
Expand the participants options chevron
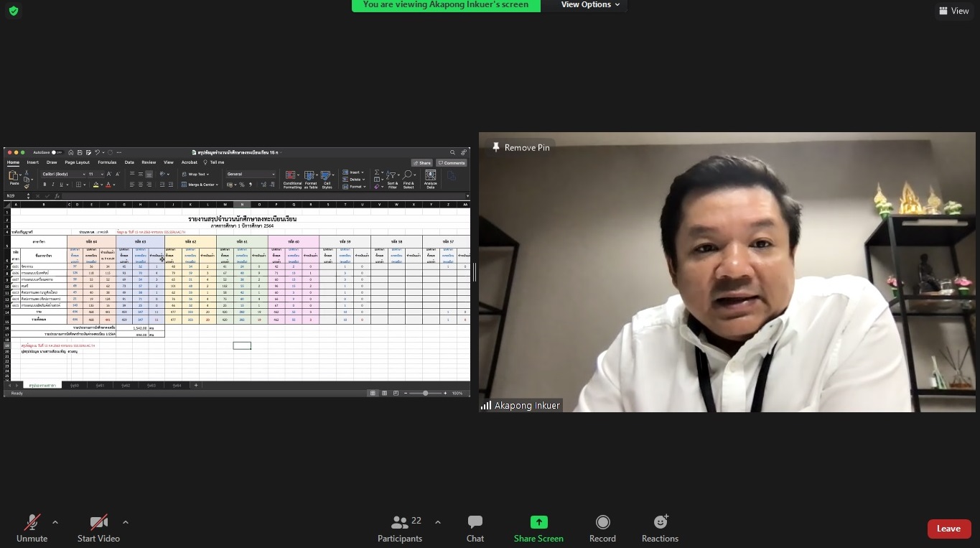[x=438, y=523]
